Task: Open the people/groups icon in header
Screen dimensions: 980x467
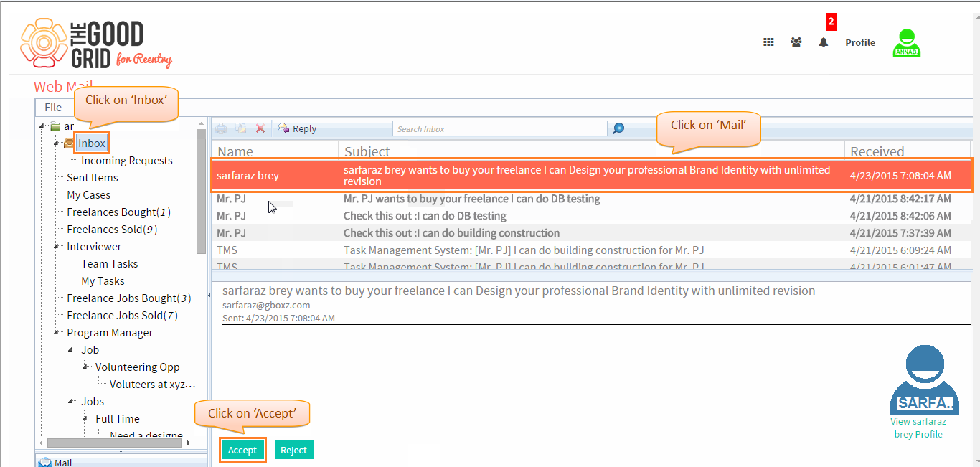Action: (x=796, y=42)
